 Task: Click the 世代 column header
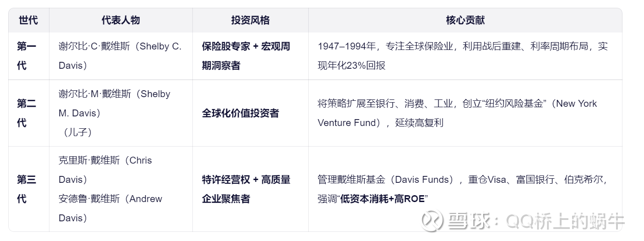click(28, 20)
